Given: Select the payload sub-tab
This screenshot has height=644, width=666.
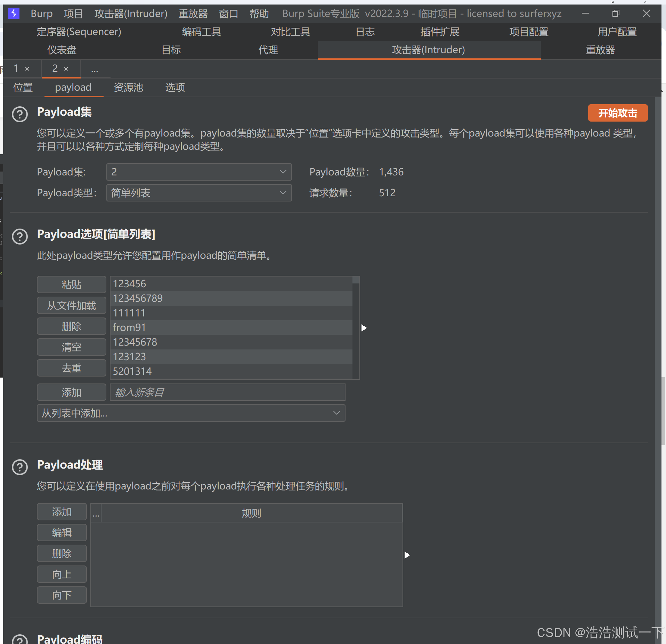Looking at the screenshot, I should (x=73, y=87).
